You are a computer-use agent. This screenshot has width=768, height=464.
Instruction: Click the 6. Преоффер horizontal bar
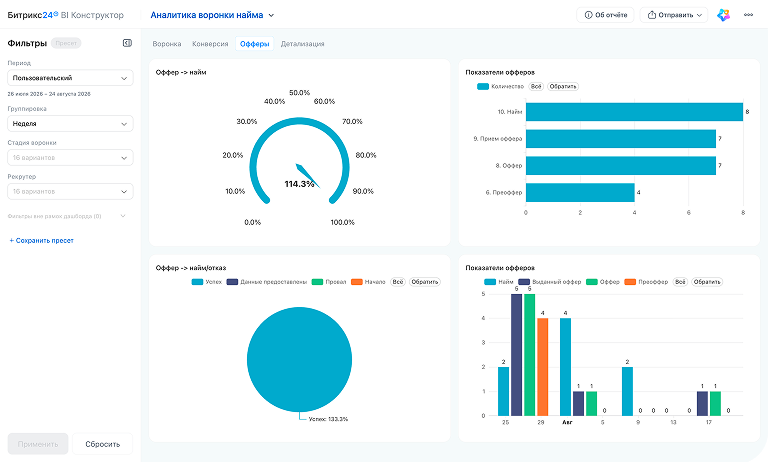[580, 193]
